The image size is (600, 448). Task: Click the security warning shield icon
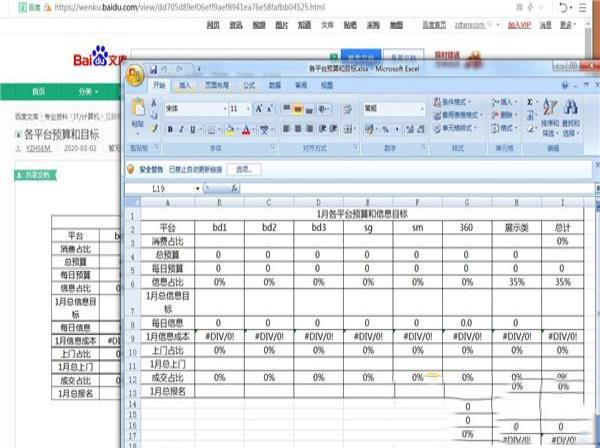[x=131, y=169]
